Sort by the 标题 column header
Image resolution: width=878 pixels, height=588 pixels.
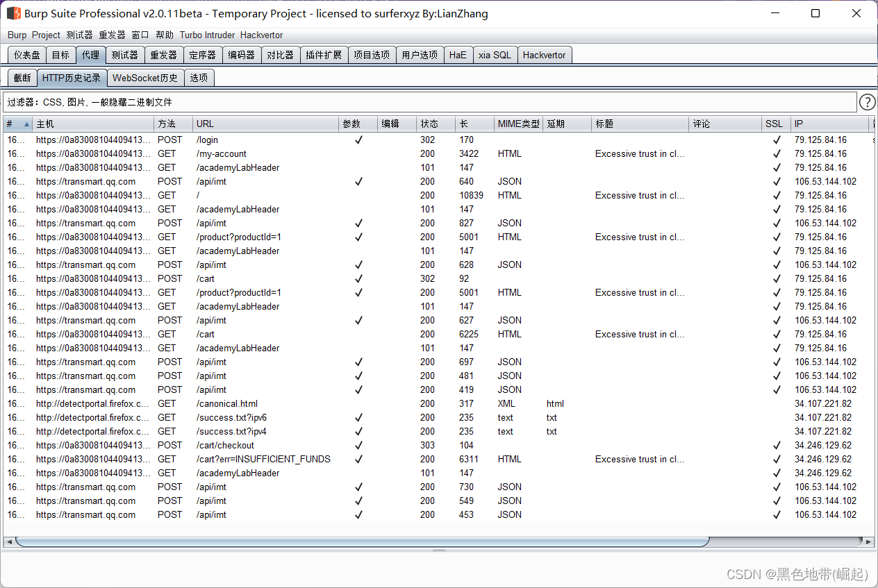tap(640, 124)
